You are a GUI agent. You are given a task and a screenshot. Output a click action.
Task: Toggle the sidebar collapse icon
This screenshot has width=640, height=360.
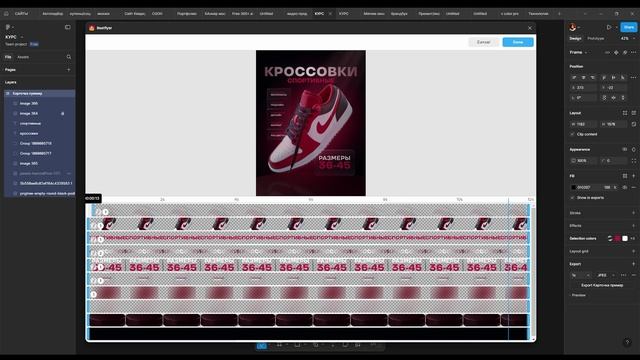[x=68, y=27]
